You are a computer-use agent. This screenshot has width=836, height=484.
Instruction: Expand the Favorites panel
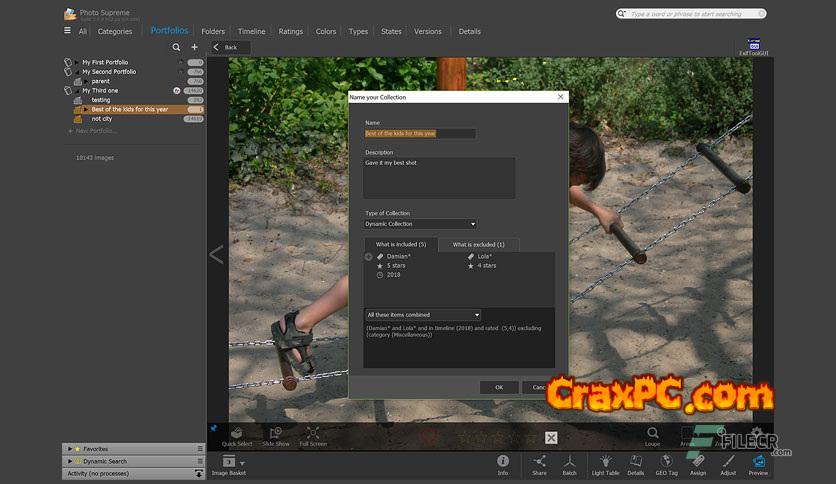click(x=69, y=449)
